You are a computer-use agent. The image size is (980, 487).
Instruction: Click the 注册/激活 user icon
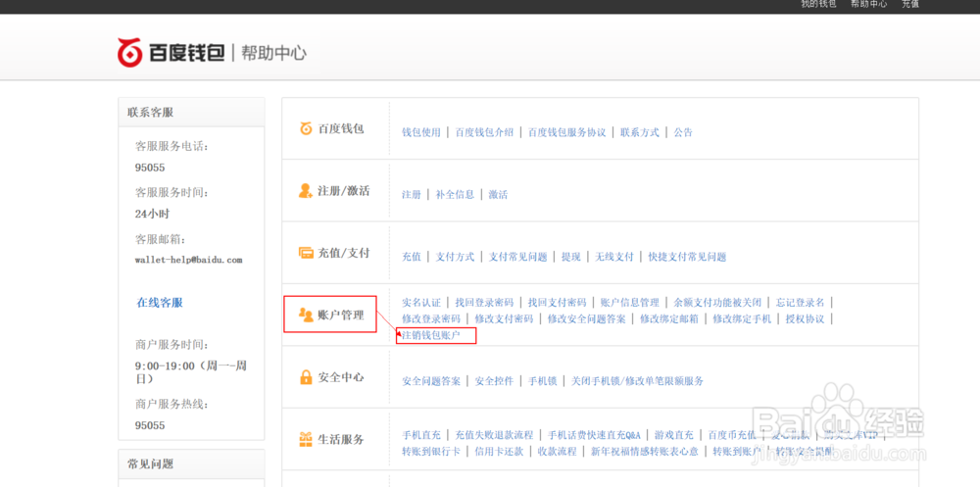(306, 191)
